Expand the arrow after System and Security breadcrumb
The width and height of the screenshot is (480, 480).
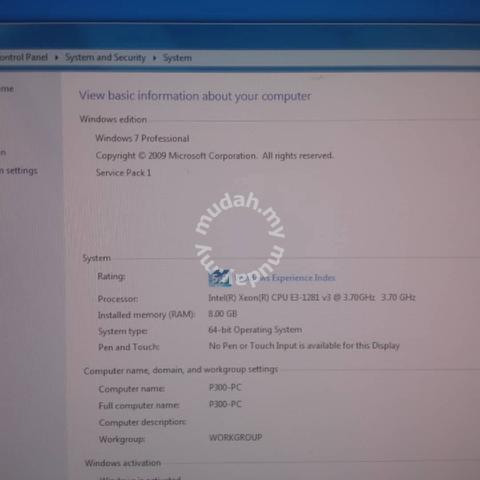pyautogui.click(x=154, y=58)
